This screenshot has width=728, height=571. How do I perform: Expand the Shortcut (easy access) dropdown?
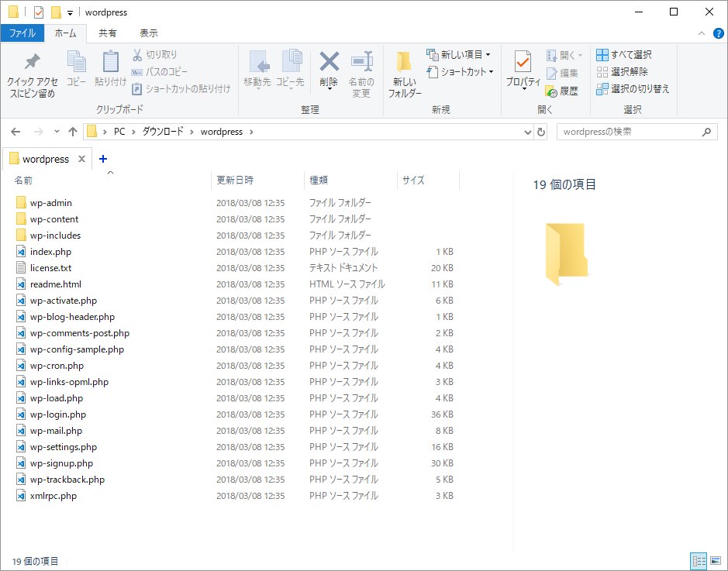(x=491, y=72)
